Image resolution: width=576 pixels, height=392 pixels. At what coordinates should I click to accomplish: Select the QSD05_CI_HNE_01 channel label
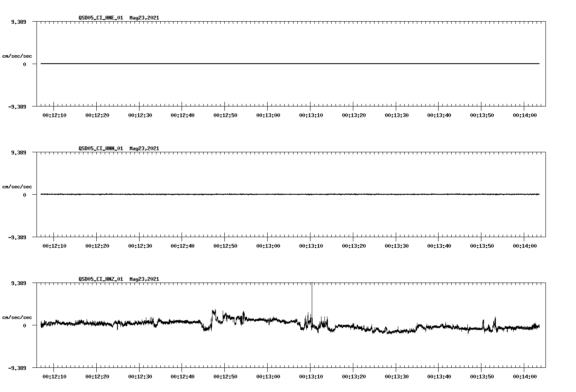tap(100, 18)
